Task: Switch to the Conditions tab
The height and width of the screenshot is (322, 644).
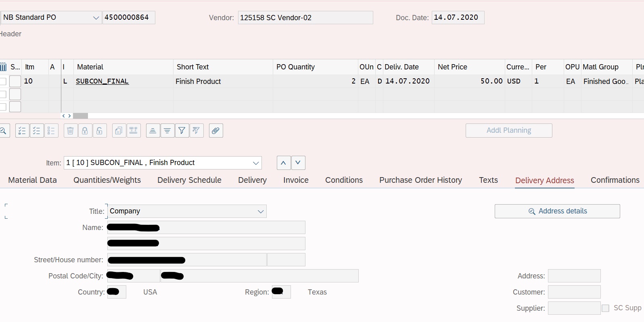Action: click(x=344, y=180)
